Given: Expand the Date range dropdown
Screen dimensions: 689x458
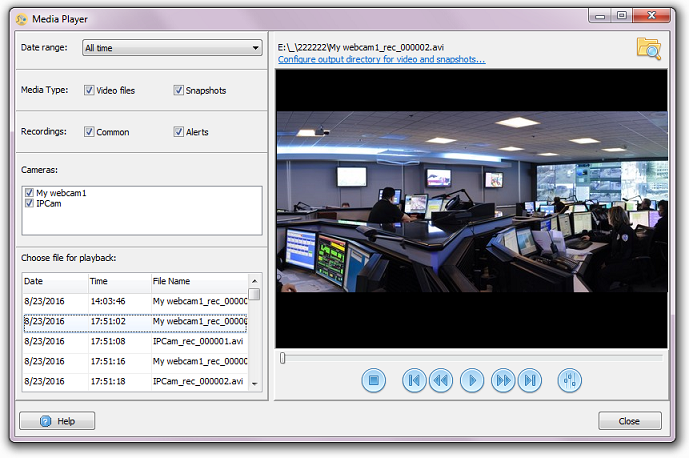Looking at the screenshot, I should pyautogui.click(x=171, y=48).
